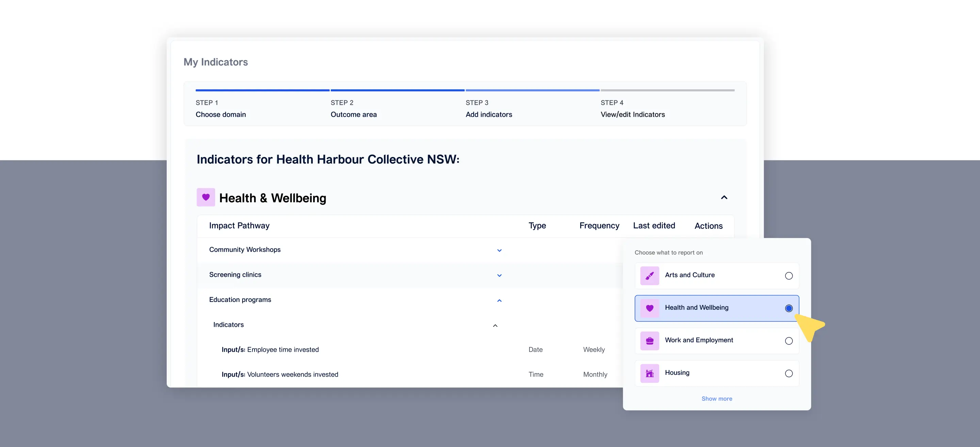The height and width of the screenshot is (447, 980).
Task: Click the Last edited column header
Action: tap(654, 225)
